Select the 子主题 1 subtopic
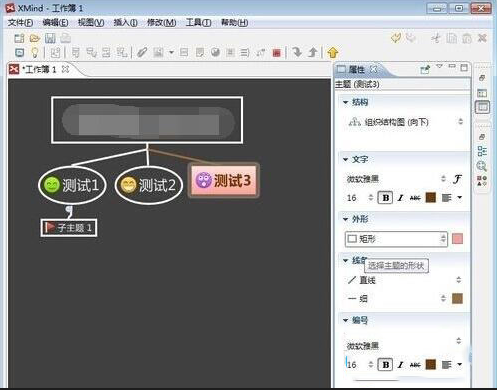The image size is (497, 390). [69, 228]
